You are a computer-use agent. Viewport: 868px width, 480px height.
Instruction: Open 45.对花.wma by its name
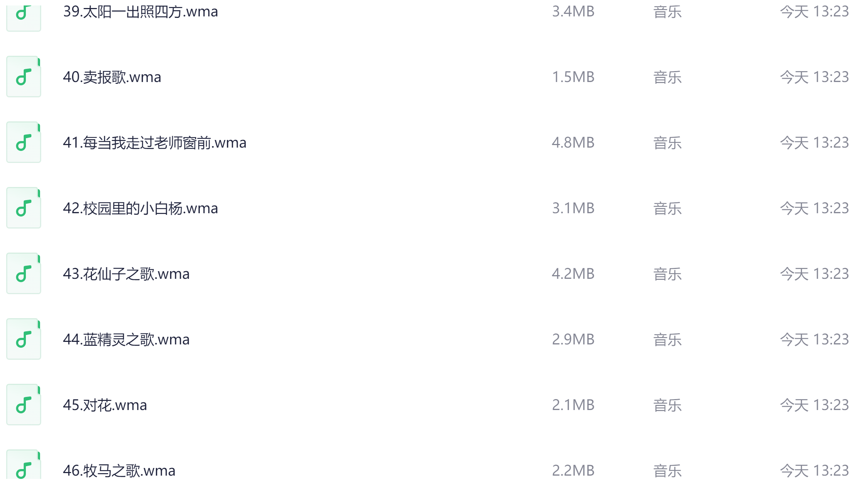pos(105,405)
